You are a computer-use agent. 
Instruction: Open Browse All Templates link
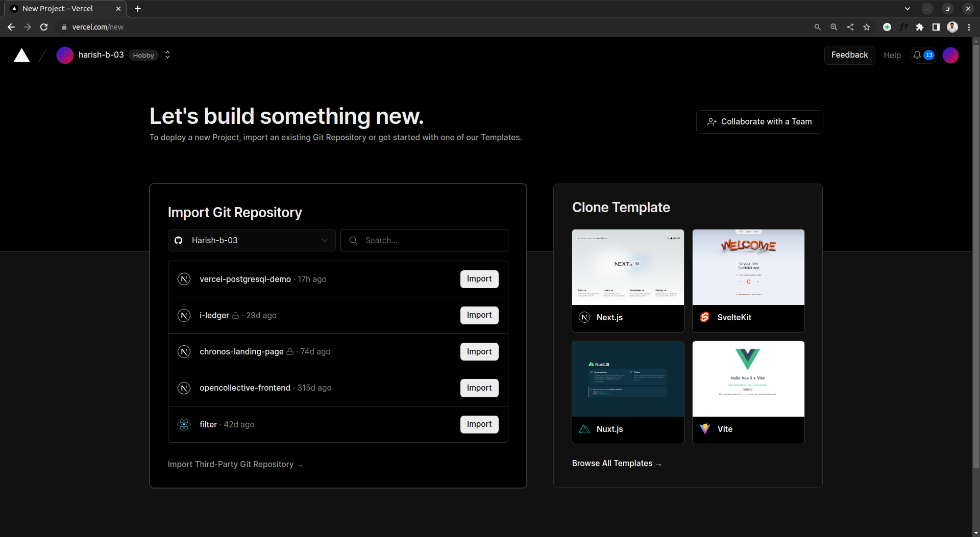point(617,464)
